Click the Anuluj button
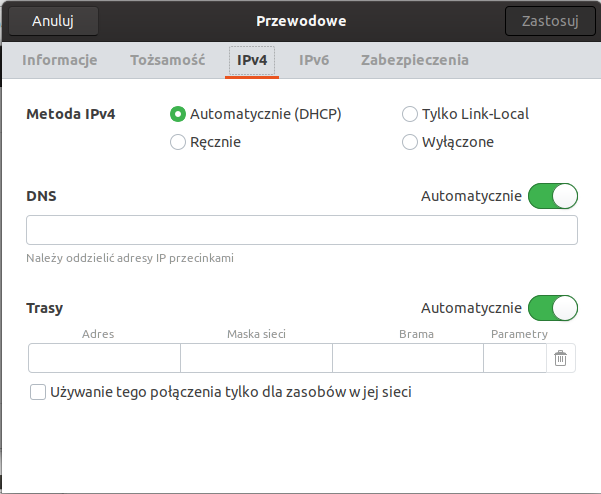The image size is (601, 494). point(53,21)
